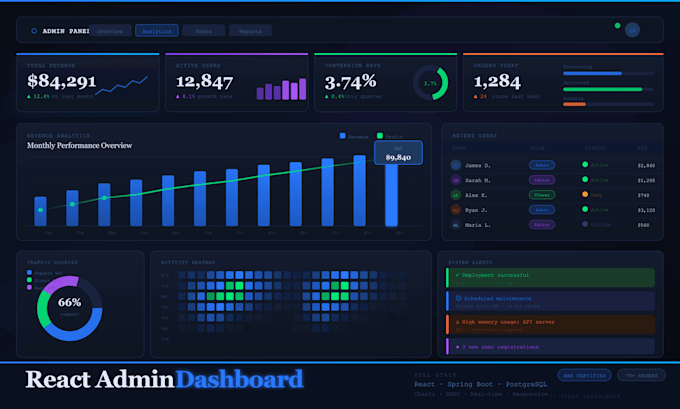Click Ryan J.'s orange avatar
The width and height of the screenshot is (680, 409).
pos(456,210)
